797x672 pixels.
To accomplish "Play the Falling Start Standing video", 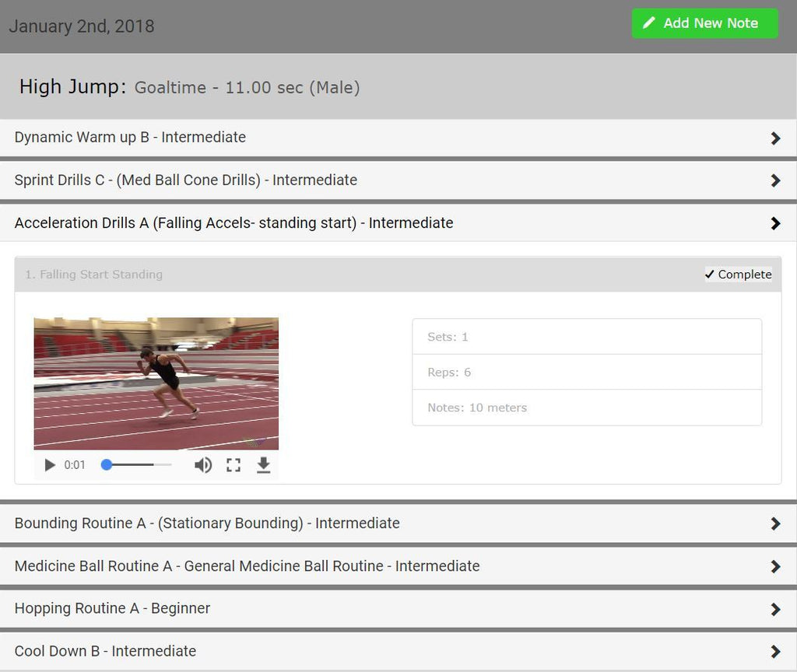I will pyautogui.click(x=49, y=465).
